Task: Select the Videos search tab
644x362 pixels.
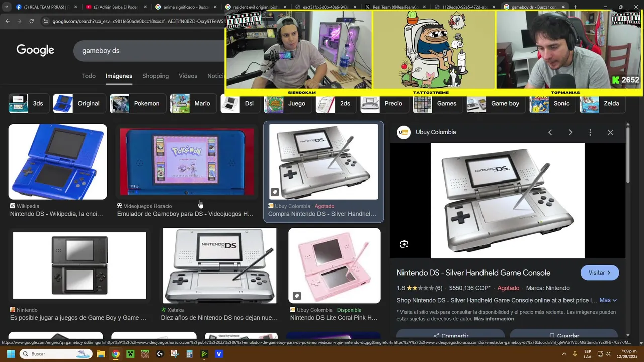Action: point(188,76)
